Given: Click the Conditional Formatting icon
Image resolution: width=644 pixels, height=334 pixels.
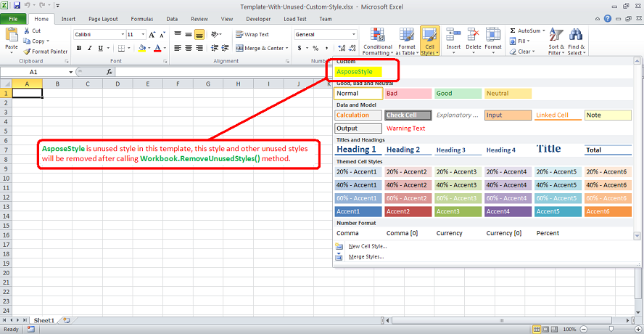Looking at the screenshot, I should pos(377,36).
